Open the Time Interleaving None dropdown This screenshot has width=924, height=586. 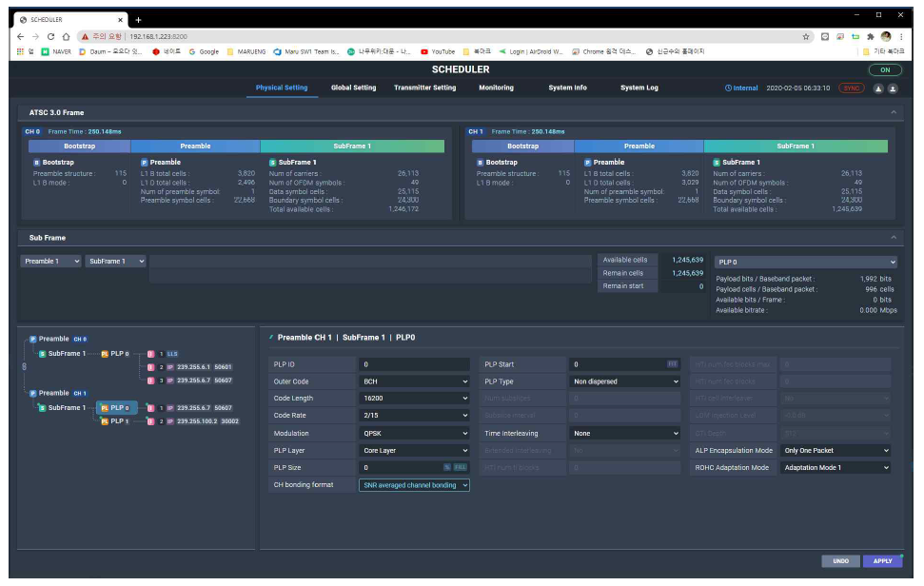pyautogui.click(x=624, y=434)
